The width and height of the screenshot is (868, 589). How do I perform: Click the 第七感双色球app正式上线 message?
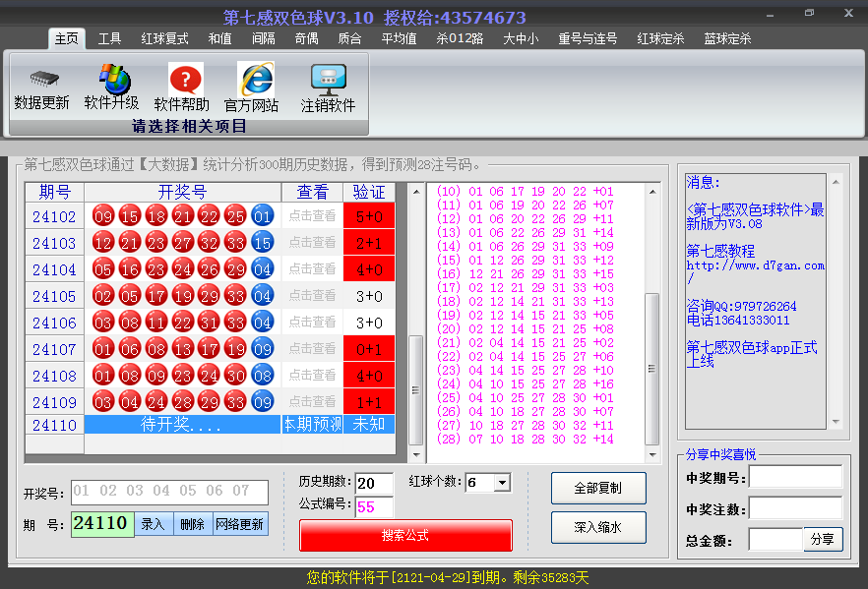pos(752,354)
